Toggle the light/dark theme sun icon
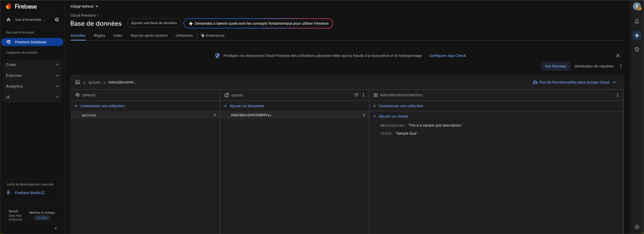Screen dimensions: 644x234 pos(637,227)
